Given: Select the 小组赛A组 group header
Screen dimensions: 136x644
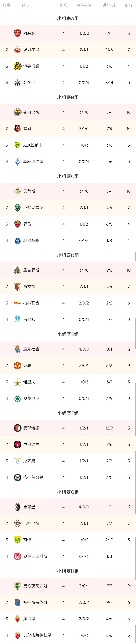Looking at the screenshot, I should pos(68,18).
